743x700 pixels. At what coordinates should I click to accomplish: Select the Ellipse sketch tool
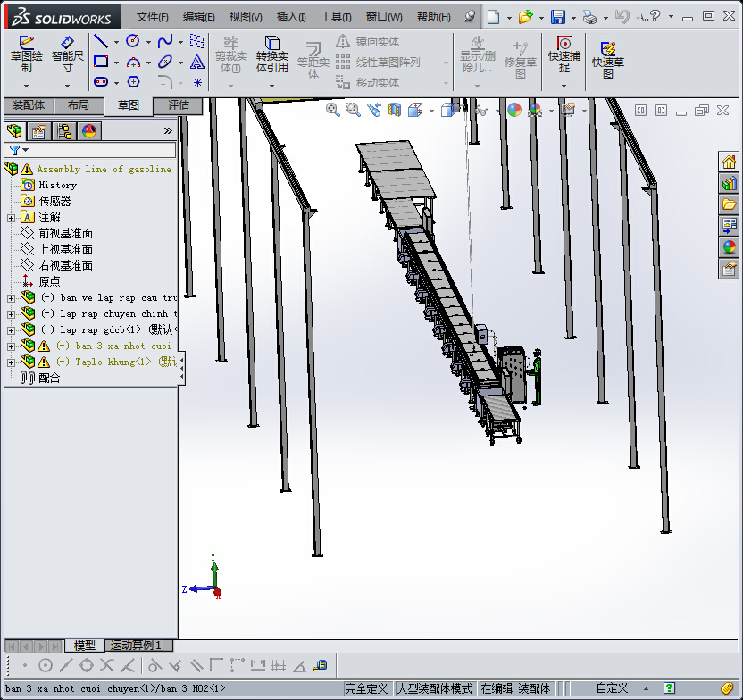click(x=165, y=62)
